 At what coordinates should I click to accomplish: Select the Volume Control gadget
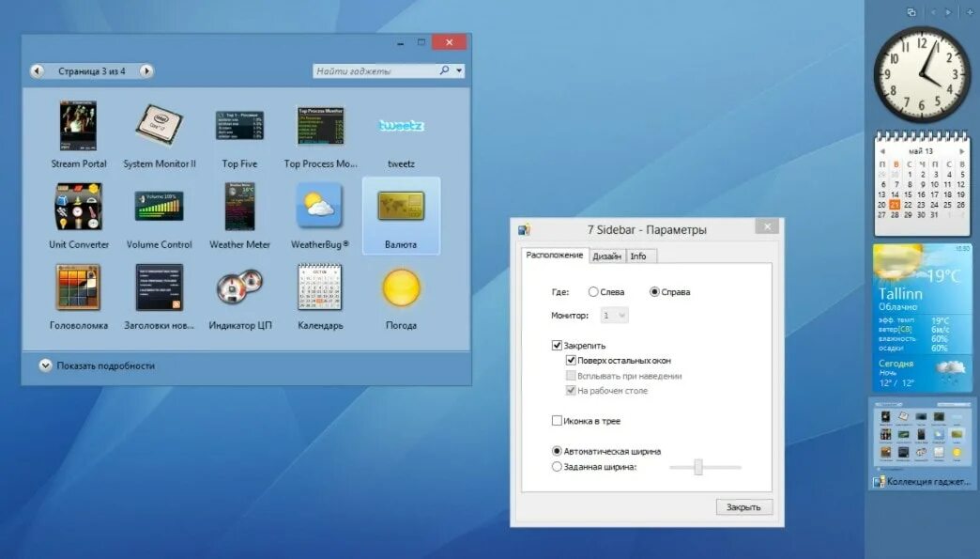click(x=160, y=215)
